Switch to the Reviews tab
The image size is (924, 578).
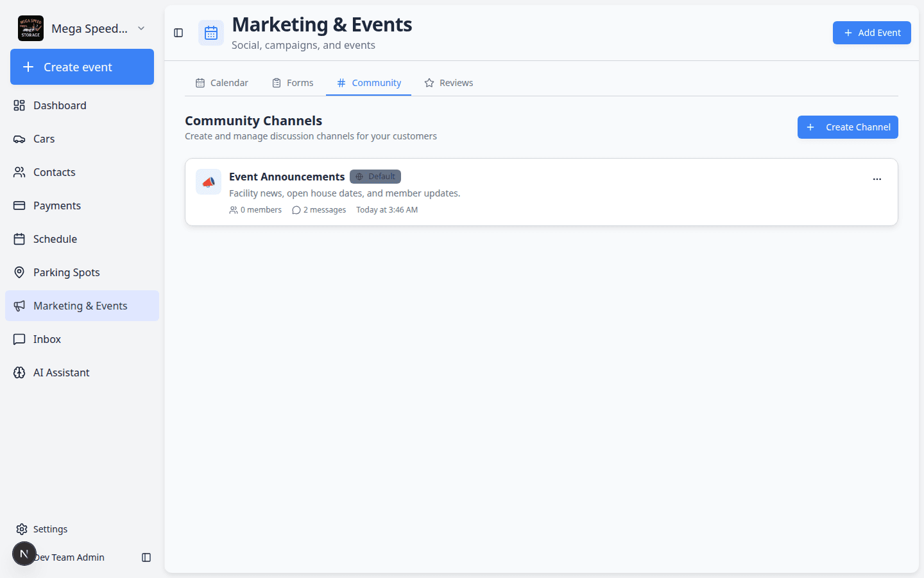(449, 83)
